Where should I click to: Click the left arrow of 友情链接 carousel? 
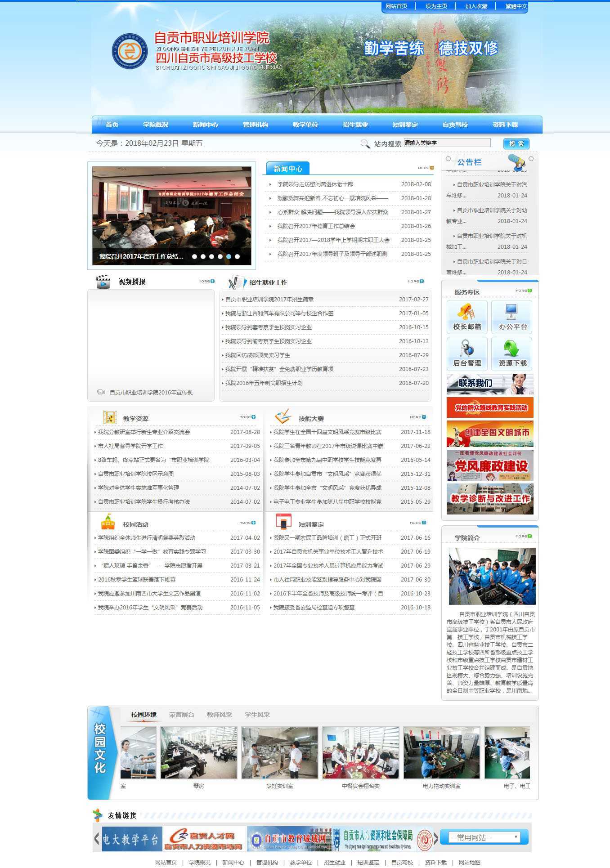click(97, 838)
